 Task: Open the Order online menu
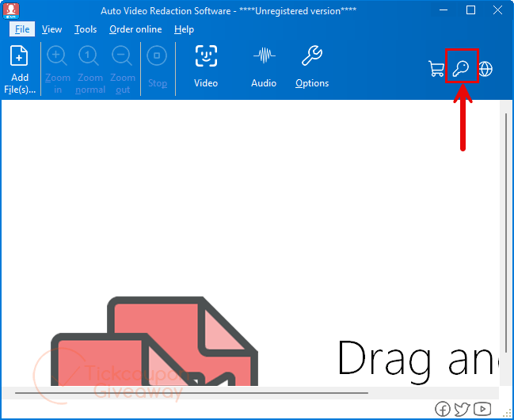tap(135, 29)
